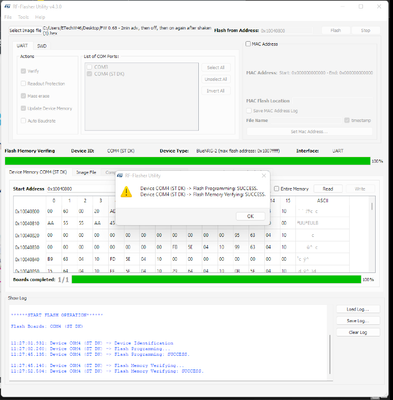393x400 pixels.
Task: Click column header 15 in memory table
Action: pyautogui.click(x=288, y=201)
